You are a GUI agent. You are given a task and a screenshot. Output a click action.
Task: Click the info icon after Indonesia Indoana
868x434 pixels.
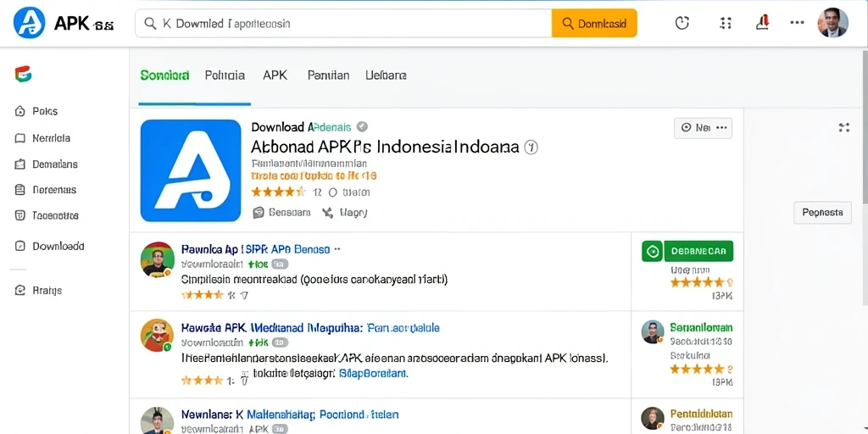click(531, 147)
